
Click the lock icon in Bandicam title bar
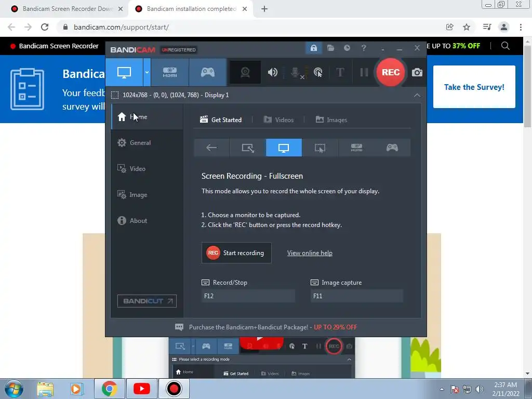[313, 48]
